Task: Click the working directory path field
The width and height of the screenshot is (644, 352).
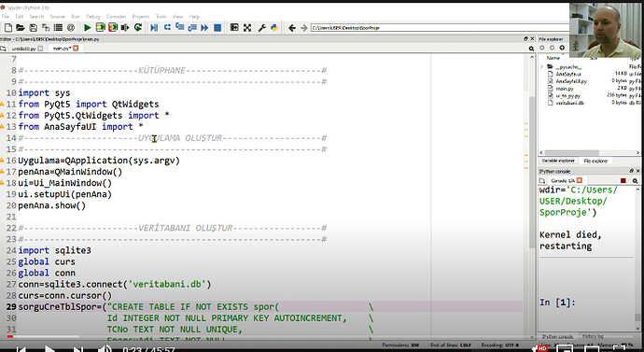Action: (x=440, y=28)
